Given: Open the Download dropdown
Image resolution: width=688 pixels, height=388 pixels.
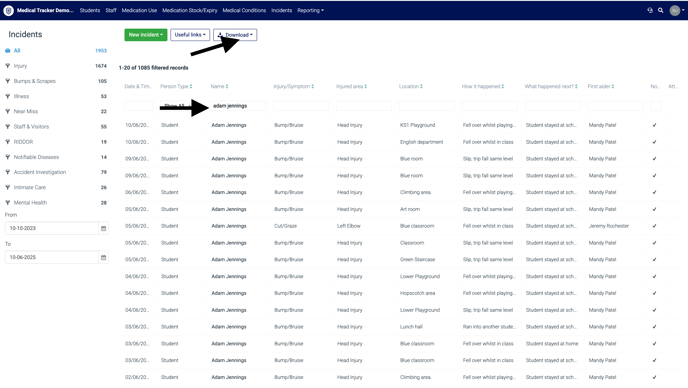Looking at the screenshot, I should click(x=235, y=35).
